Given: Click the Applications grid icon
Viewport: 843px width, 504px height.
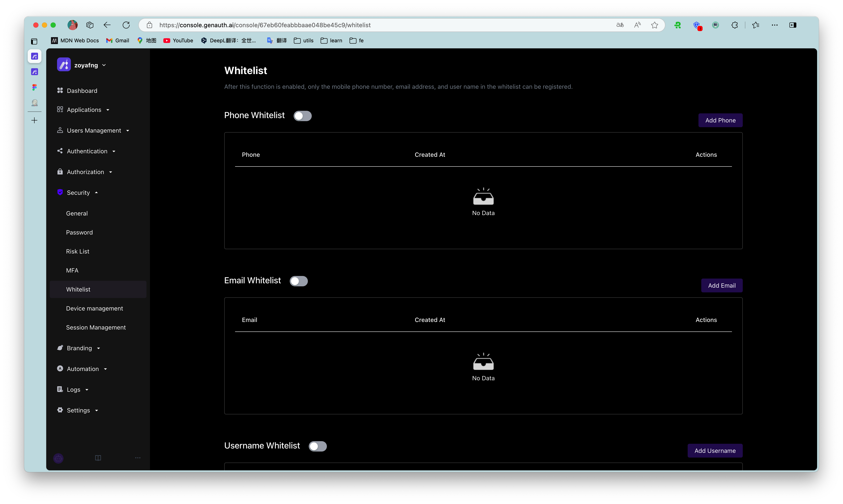Looking at the screenshot, I should coord(60,109).
